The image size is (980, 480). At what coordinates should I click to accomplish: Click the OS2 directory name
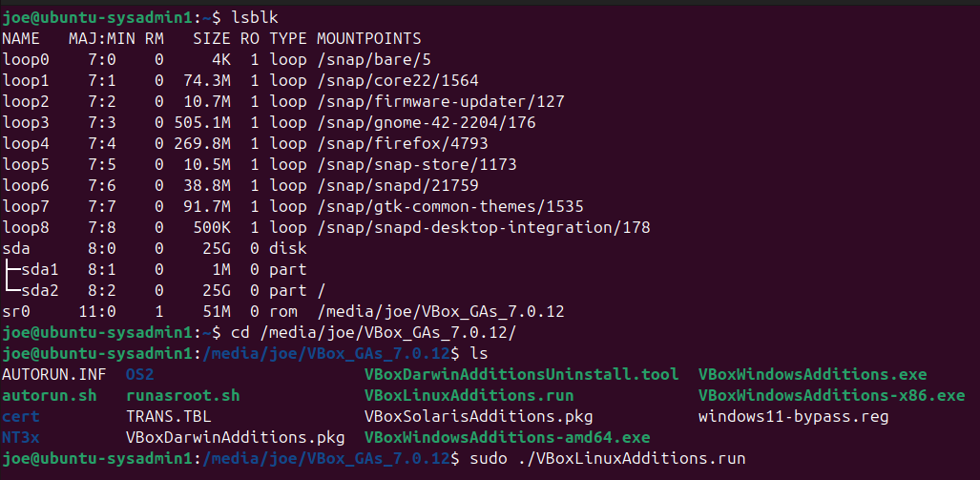(139, 374)
